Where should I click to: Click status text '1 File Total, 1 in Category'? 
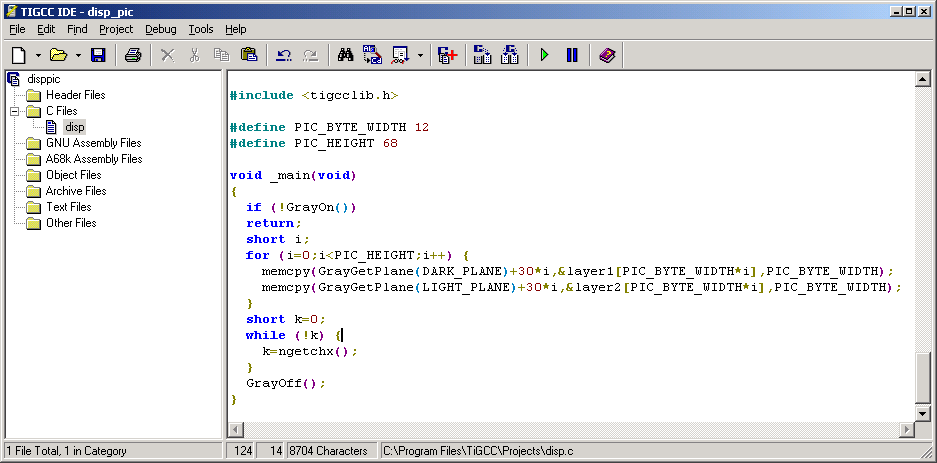(x=66, y=451)
